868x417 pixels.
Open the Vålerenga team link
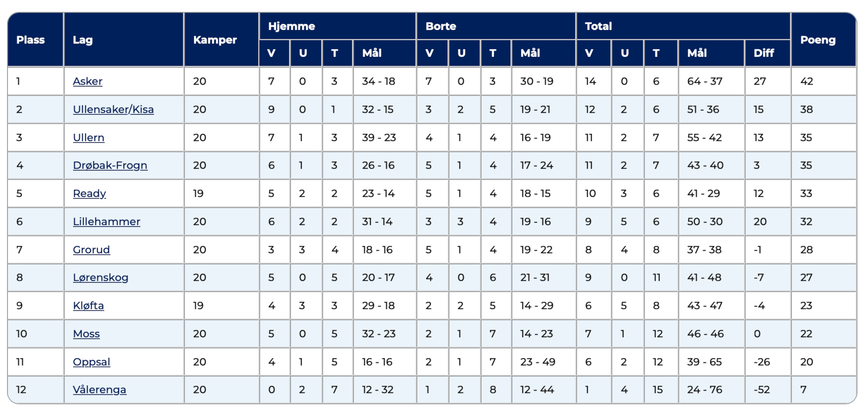[99, 390]
